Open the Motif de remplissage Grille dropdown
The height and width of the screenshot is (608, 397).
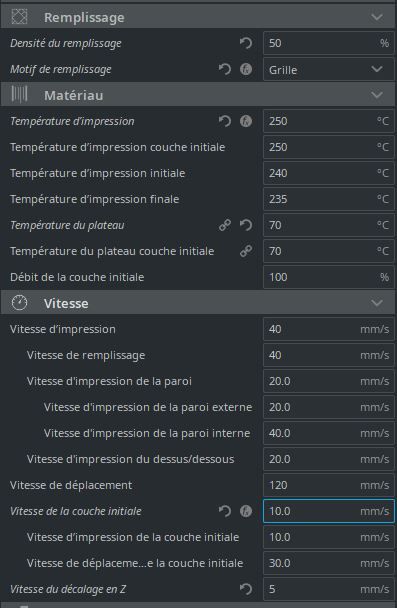(329, 69)
